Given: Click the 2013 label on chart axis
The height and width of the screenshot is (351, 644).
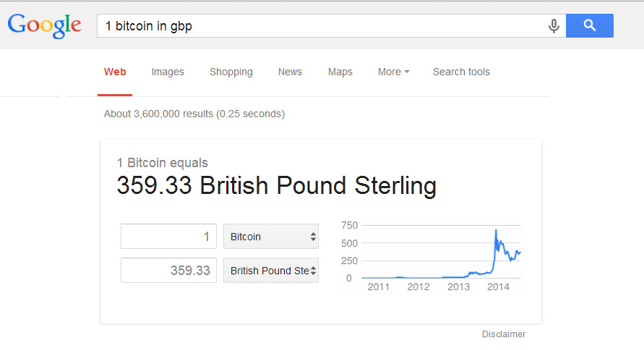Looking at the screenshot, I should pos(458,287).
